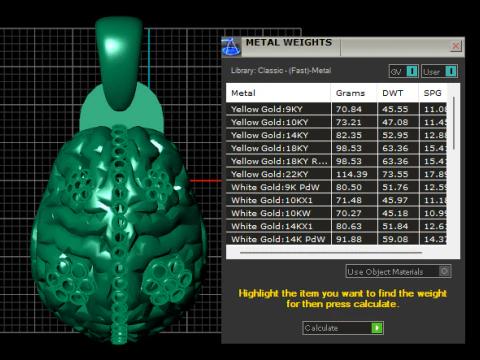Click grams value 70.84

coord(348,109)
